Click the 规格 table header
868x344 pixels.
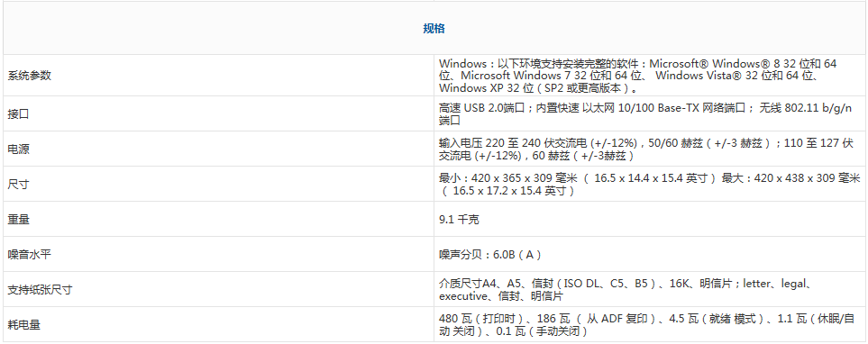(434, 29)
